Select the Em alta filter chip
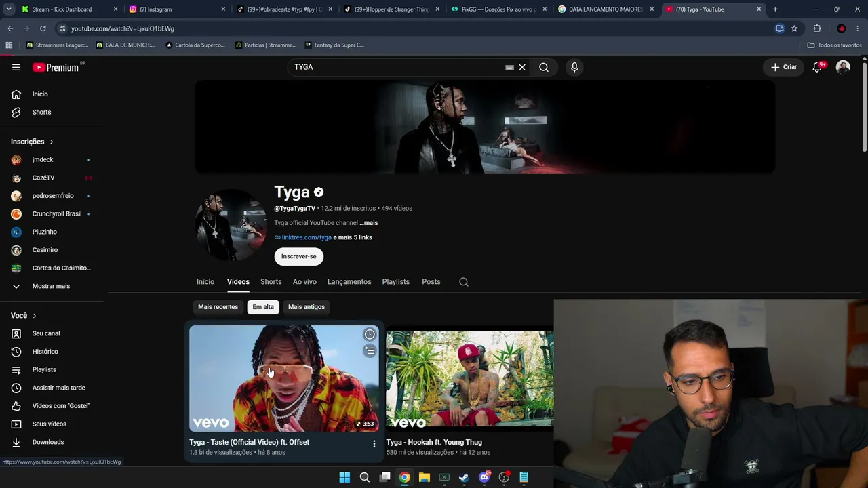The image size is (868, 488). (x=263, y=307)
